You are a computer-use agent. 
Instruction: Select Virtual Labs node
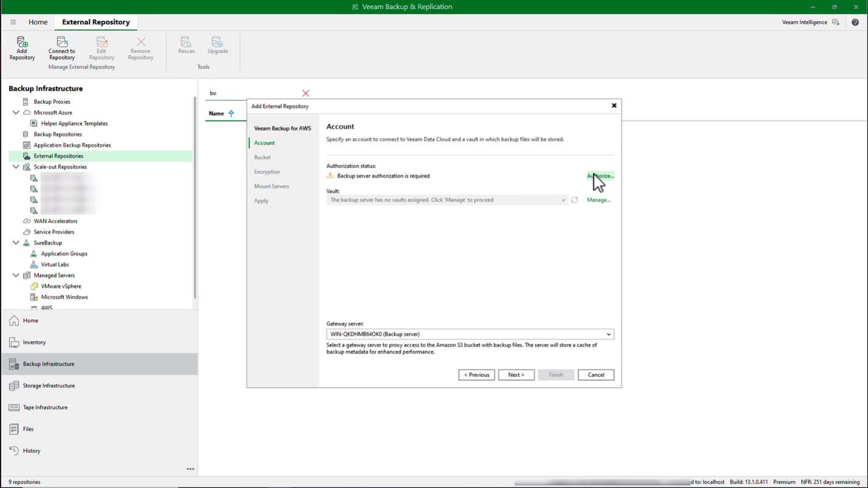point(55,265)
